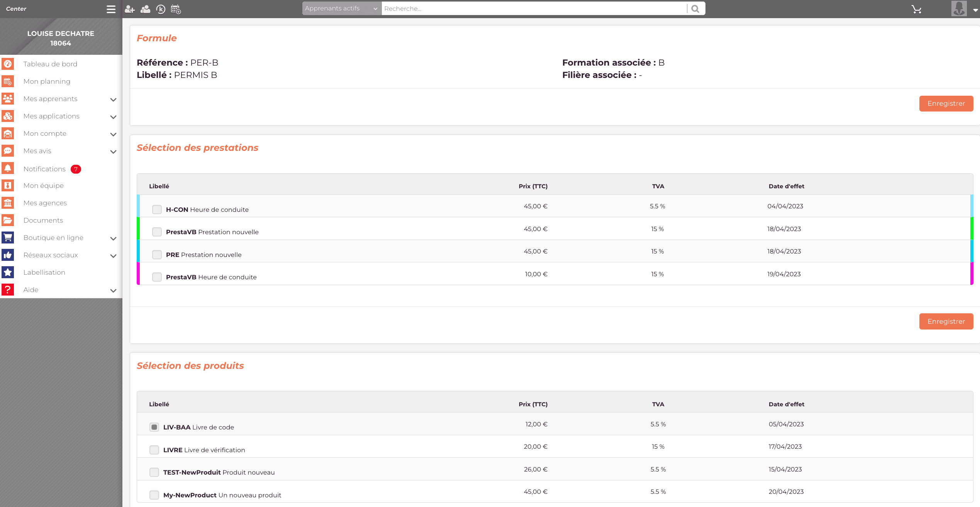Open the circled K icon in toolbar
The width and height of the screenshot is (980, 507).
pos(161,9)
